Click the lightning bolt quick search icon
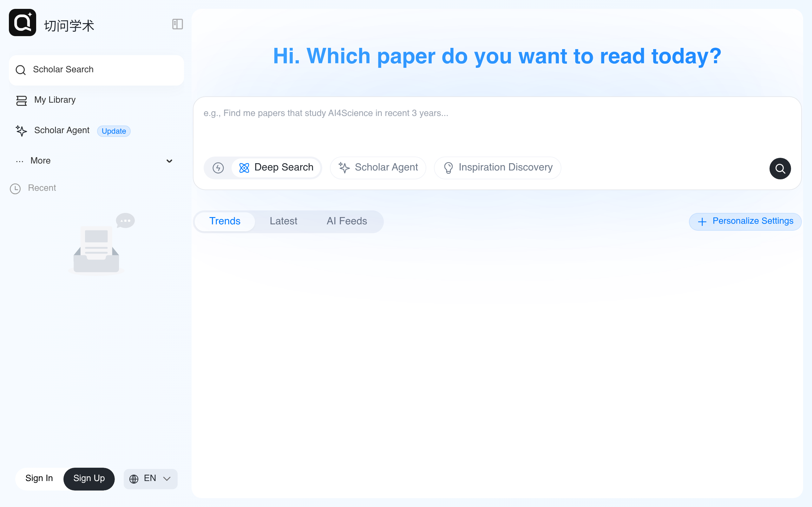 tap(218, 168)
